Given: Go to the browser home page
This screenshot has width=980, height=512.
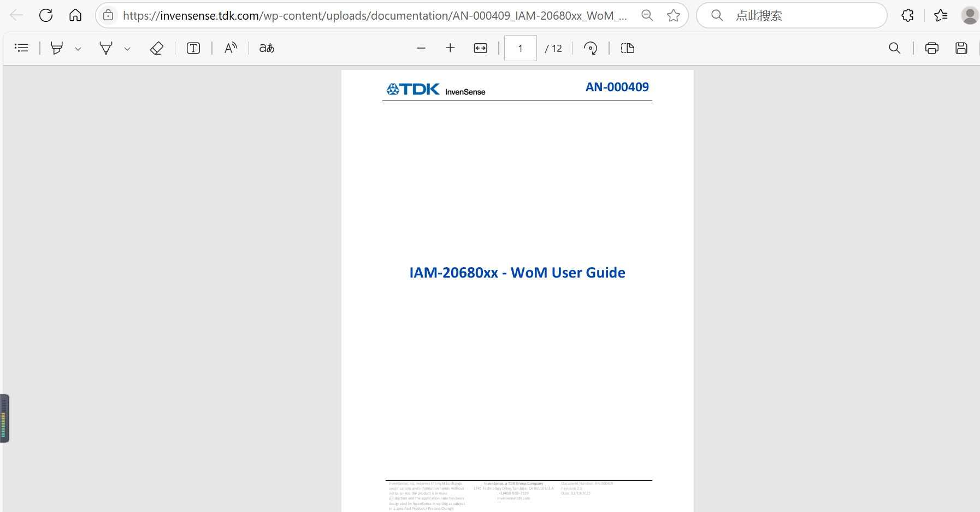Looking at the screenshot, I should click(x=75, y=15).
